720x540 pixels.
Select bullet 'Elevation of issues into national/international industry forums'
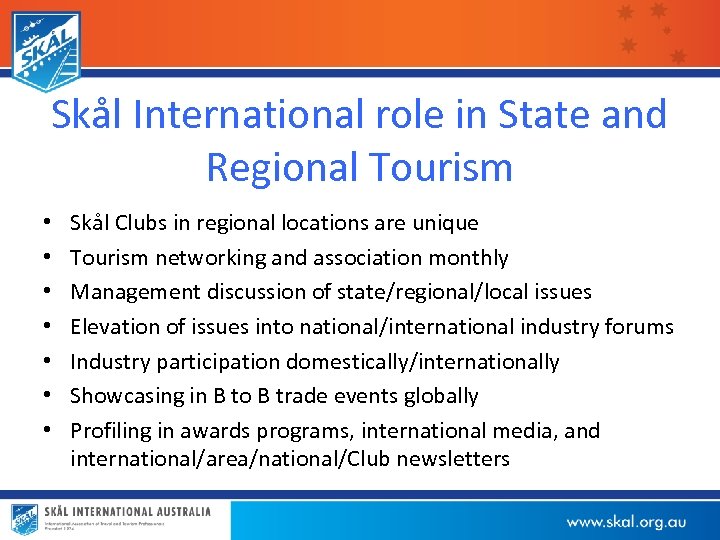pyautogui.click(x=371, y=327)
